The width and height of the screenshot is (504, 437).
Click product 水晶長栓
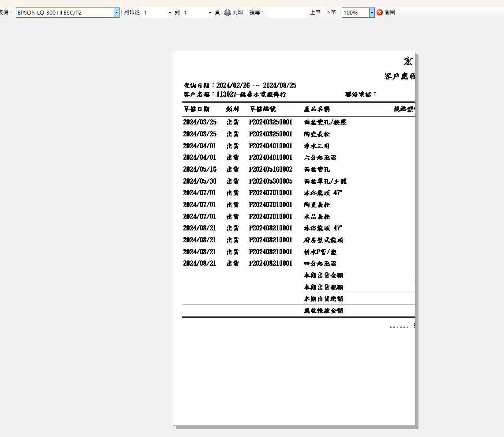coord(317,217)
